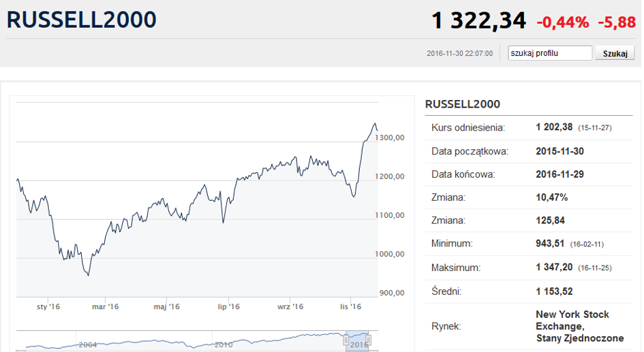
Task: Grab the left range handle of navigator
Action: (346, 340)
